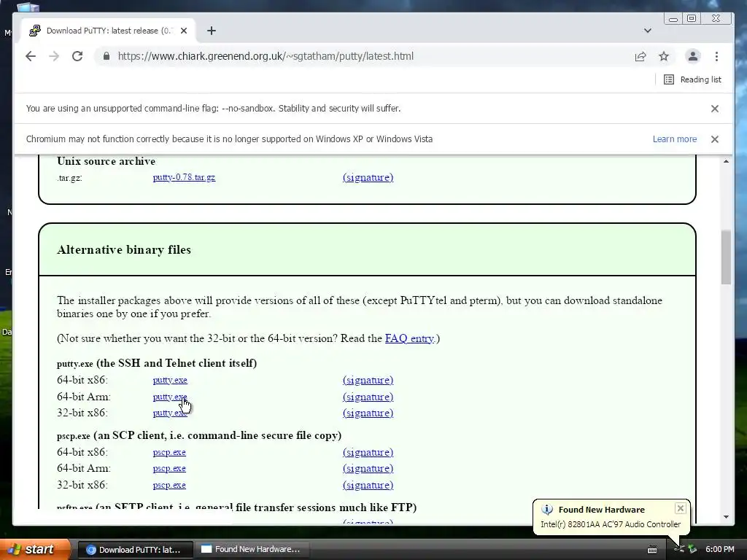Close the Found New Hardware balloon
Image resolution: width=747 pixels, height=560 pixels.
(x=681, y=508)
